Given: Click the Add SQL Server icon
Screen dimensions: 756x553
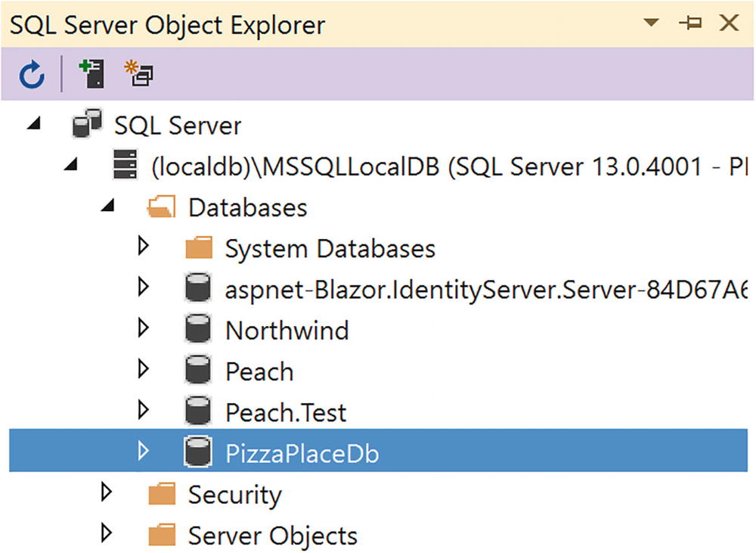Looking at the screenshot, I should pyautogui.click(x=91, y=74).
